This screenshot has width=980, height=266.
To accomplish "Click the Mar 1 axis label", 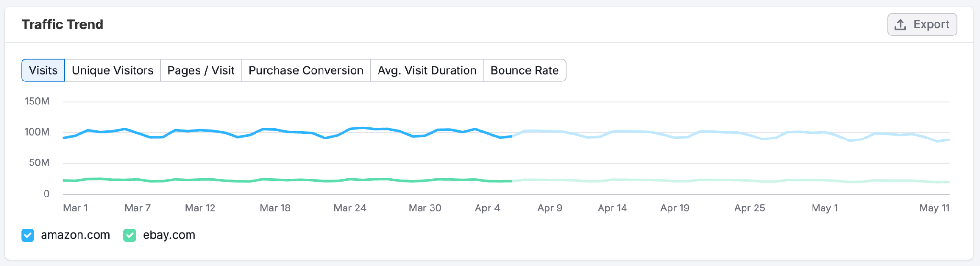I will [75, 208].
